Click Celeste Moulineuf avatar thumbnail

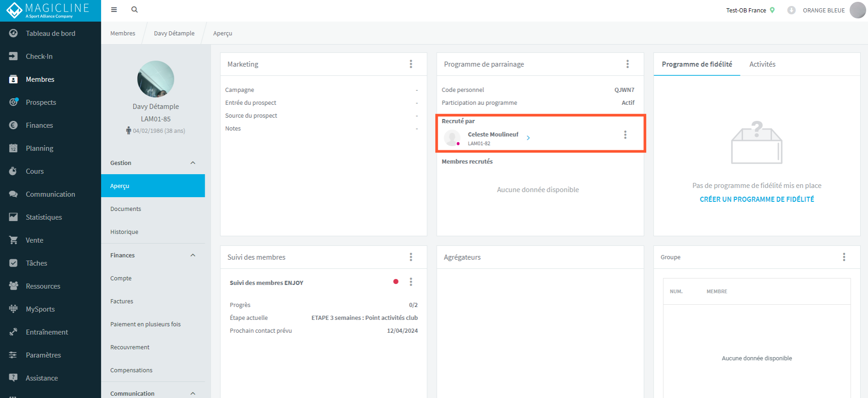tap(452, 138)
